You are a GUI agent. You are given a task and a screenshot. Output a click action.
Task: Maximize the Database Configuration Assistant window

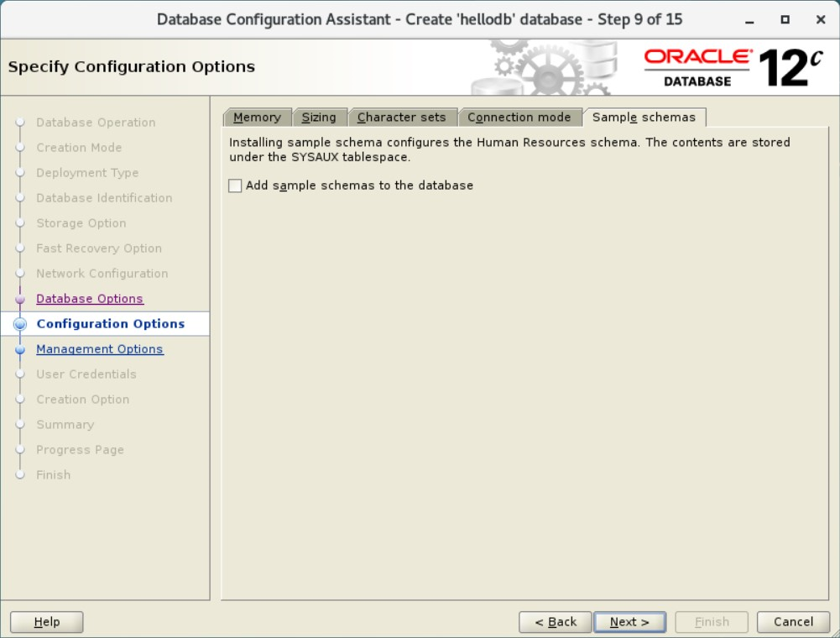(x=785, y=20)
